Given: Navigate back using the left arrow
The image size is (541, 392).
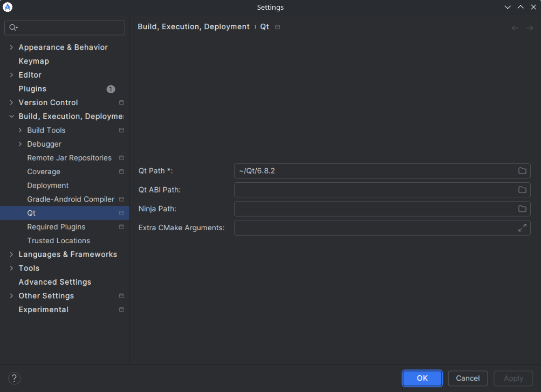Looking at the screenshot, I should pos(515,27).
